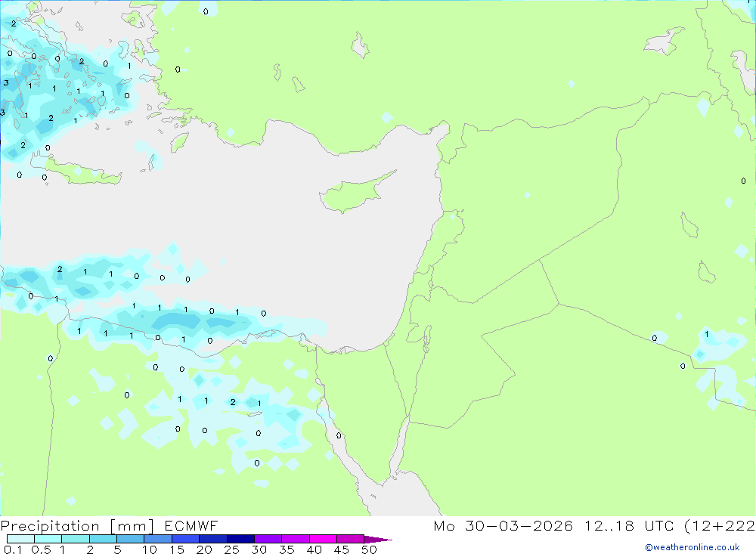Click the "ECMWF" model label
756x554 pixels.
point(191,525)
